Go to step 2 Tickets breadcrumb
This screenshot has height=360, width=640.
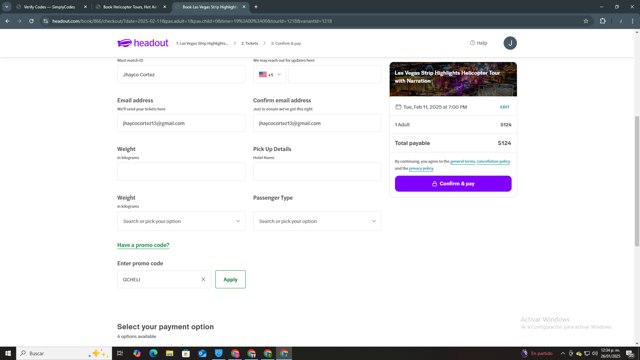(x=249, y=43)
